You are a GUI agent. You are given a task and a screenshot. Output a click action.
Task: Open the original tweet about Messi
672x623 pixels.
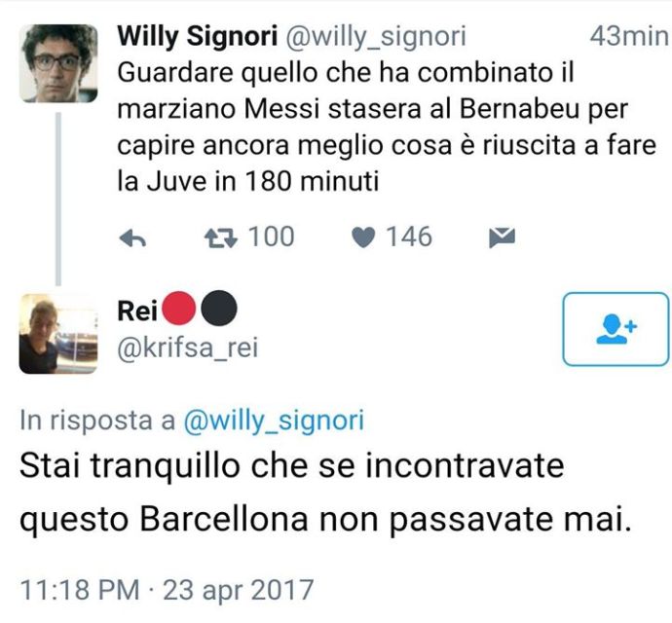tap(387, 128)
